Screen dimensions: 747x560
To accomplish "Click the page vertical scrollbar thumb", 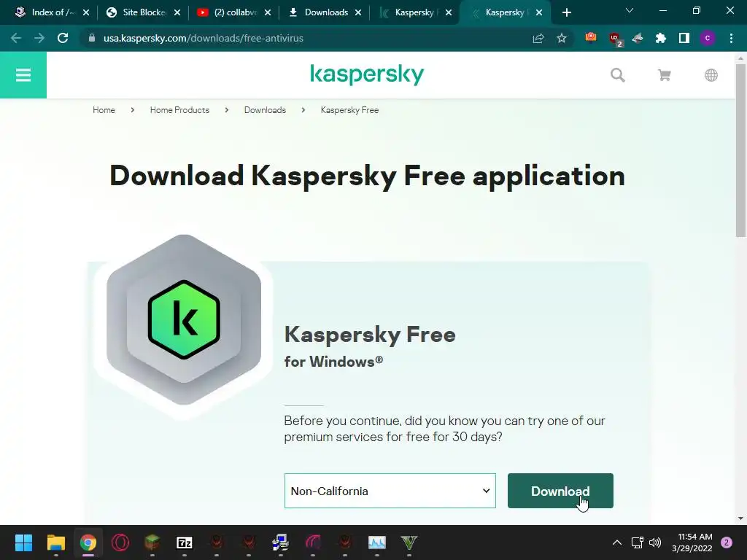I will 740,150.
